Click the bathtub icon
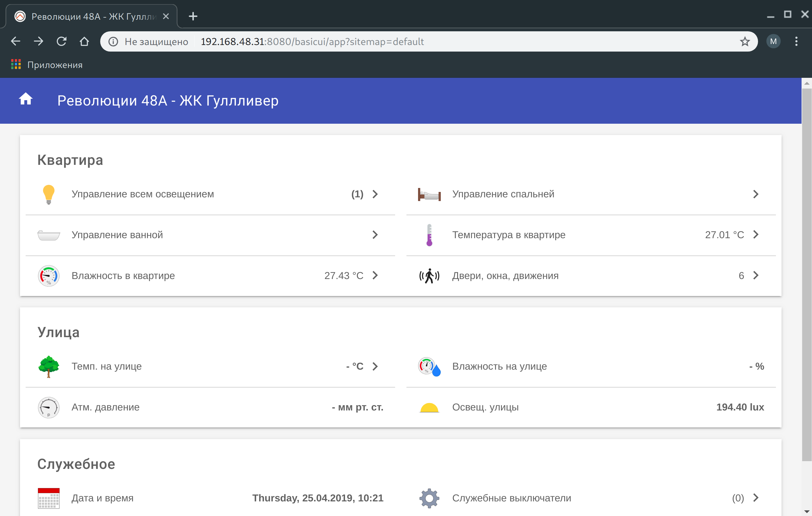The image size is (812, 516). click(49, 235)
